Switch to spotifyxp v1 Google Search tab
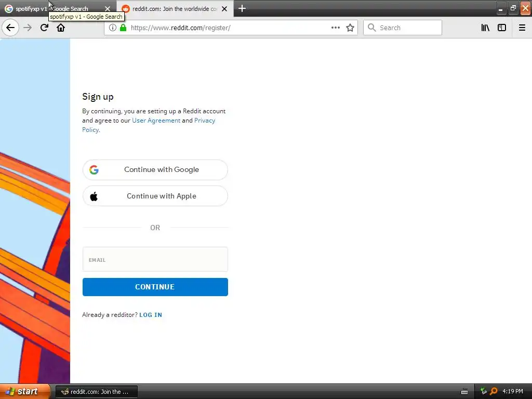 pyautogui.click(x=58, y=9)
